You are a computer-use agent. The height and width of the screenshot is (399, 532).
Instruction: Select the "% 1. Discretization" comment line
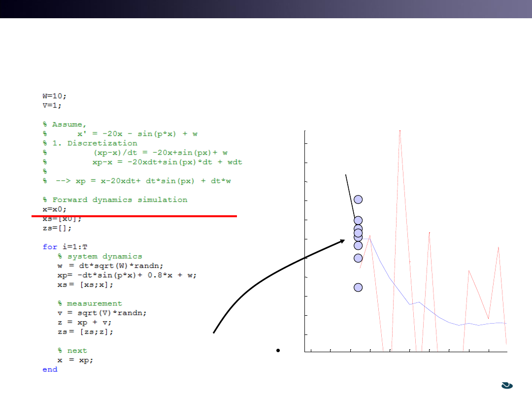click(x=90, y=143)
